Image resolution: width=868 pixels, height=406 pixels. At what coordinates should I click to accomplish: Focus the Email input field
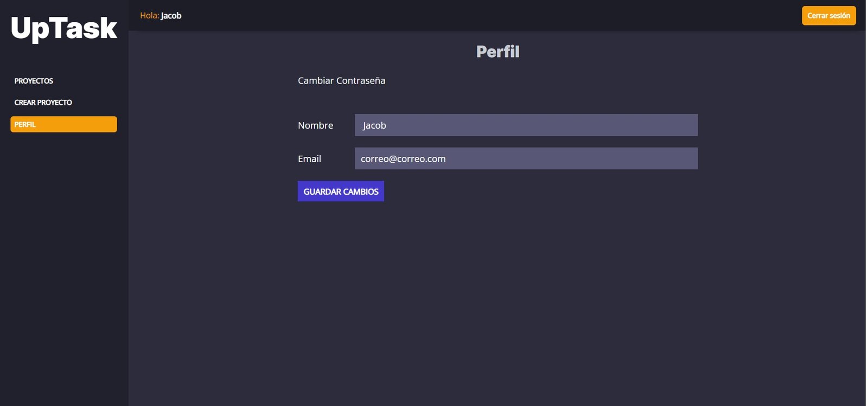coord(526,158)
